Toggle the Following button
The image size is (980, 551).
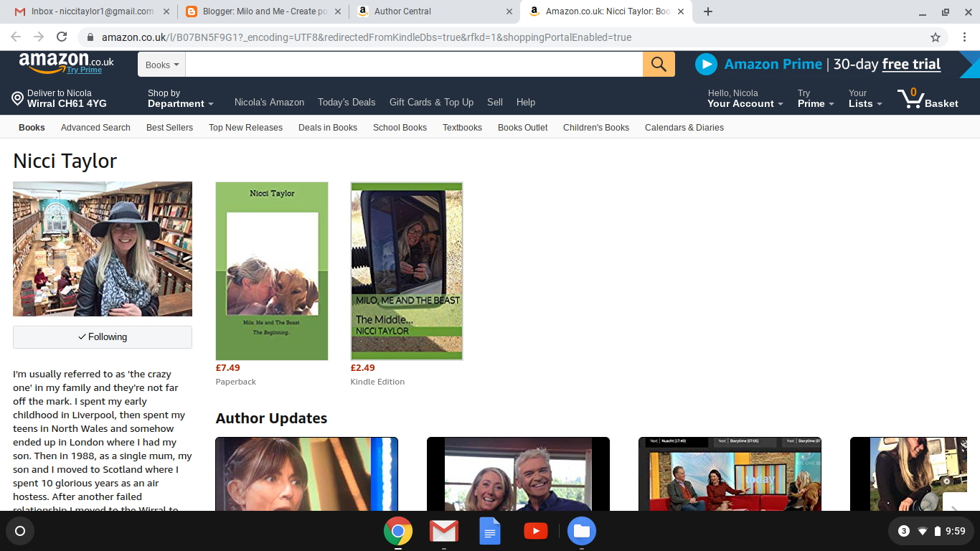[103, 337]
